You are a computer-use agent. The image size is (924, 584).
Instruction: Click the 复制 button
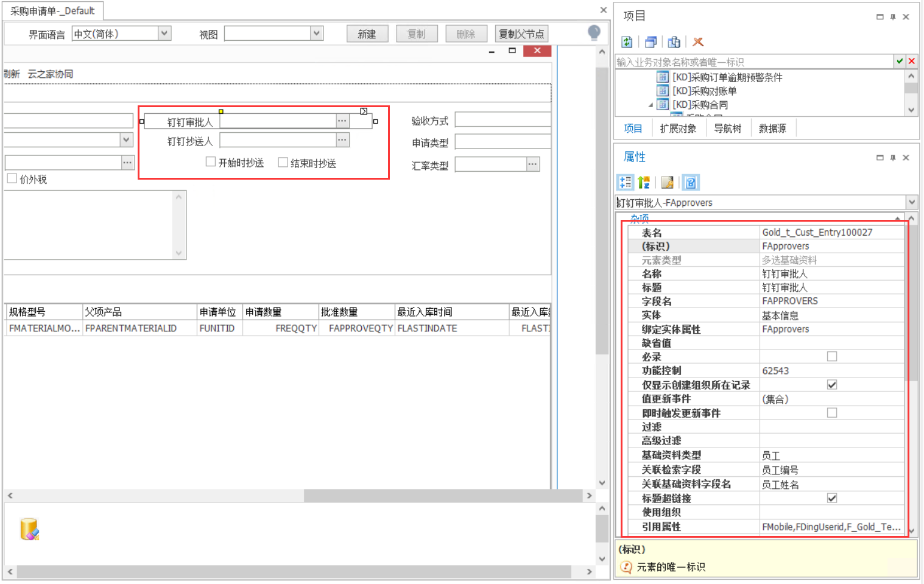point(417,33)
